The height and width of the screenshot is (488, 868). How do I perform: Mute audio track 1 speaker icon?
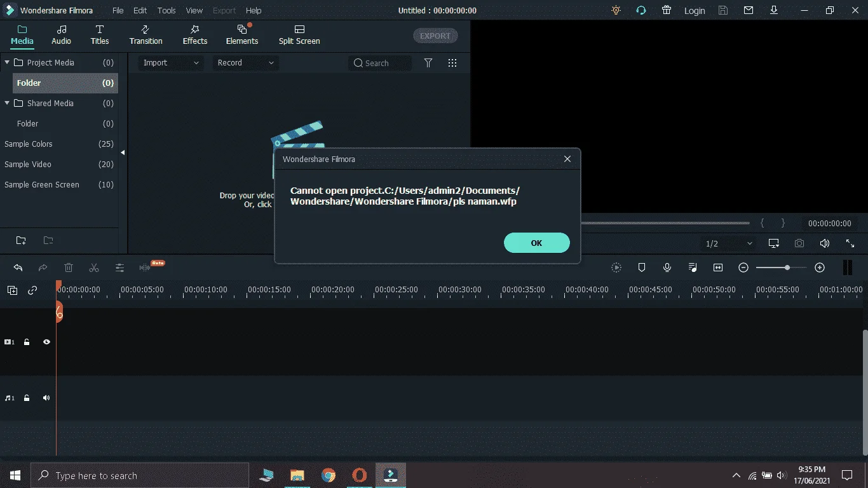click(46, 398)
